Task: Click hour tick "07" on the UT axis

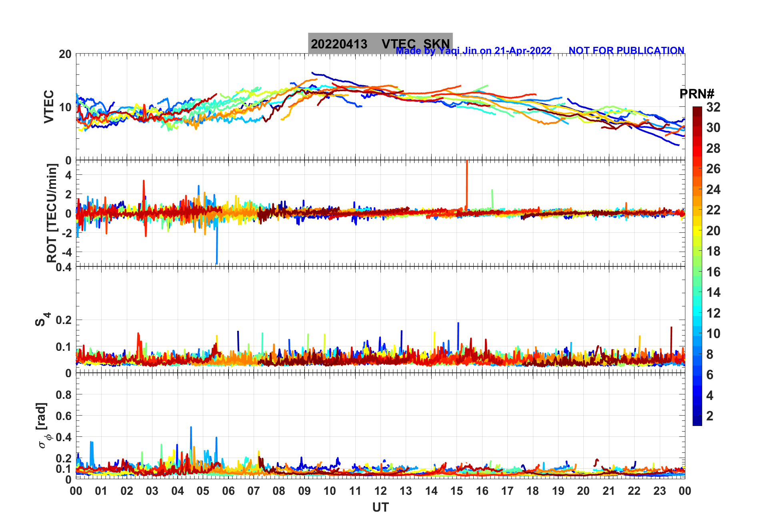Action: 254,491
